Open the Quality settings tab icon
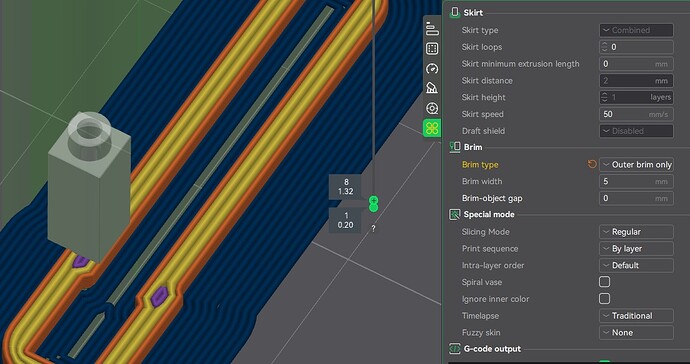This screenshot has height=364, width=690. [x=432, y=29]
